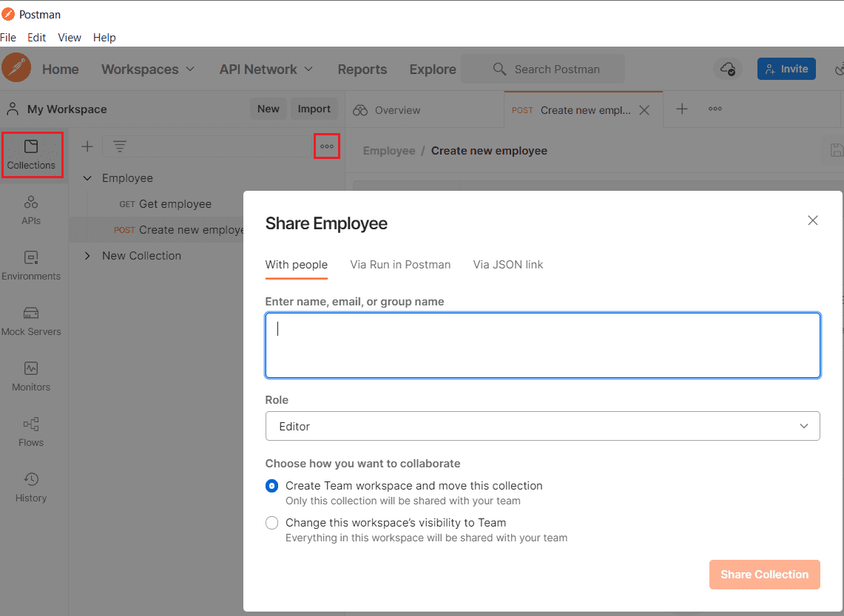Open a new request tab with plus
Image resolution: width=844 pixels, height=616 pixels.
[x=682, y=109]
